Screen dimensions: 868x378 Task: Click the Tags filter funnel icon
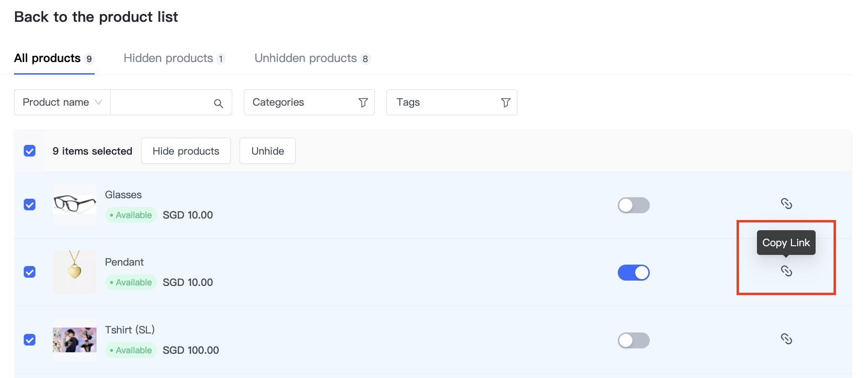[x=505, y=103]
